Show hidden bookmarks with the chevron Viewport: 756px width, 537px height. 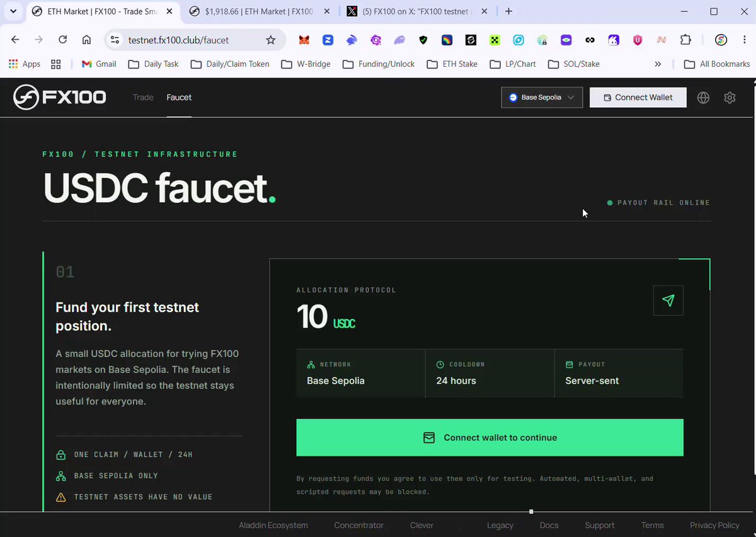(658, 64)
